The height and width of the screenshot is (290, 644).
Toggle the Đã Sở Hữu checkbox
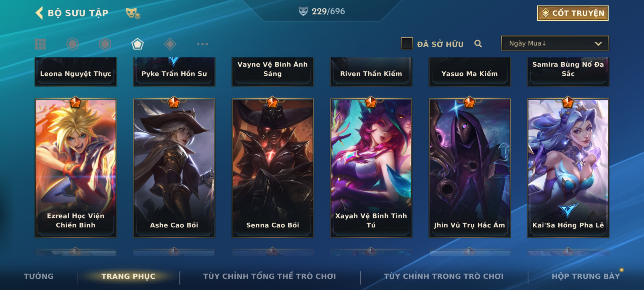[407, 44]
